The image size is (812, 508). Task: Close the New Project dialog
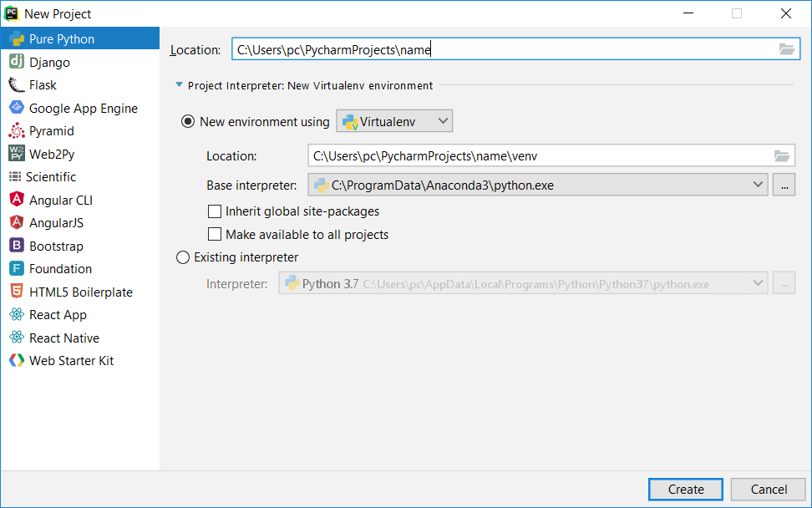click(x=786, y=13)
